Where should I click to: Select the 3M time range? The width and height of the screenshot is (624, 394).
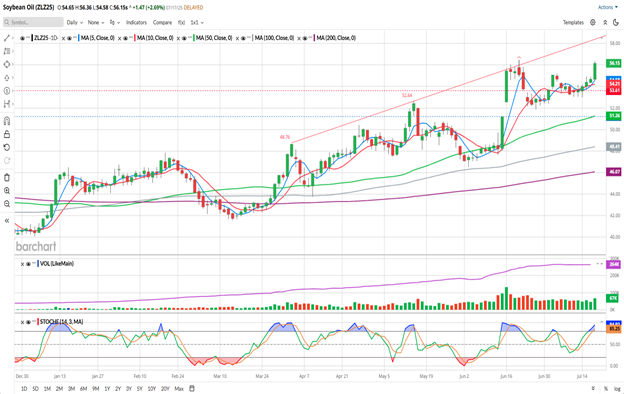[71, 388]
